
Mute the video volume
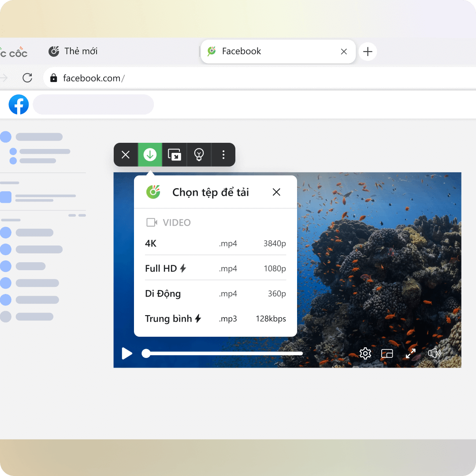pyautogui.click(x=434, y=353)
